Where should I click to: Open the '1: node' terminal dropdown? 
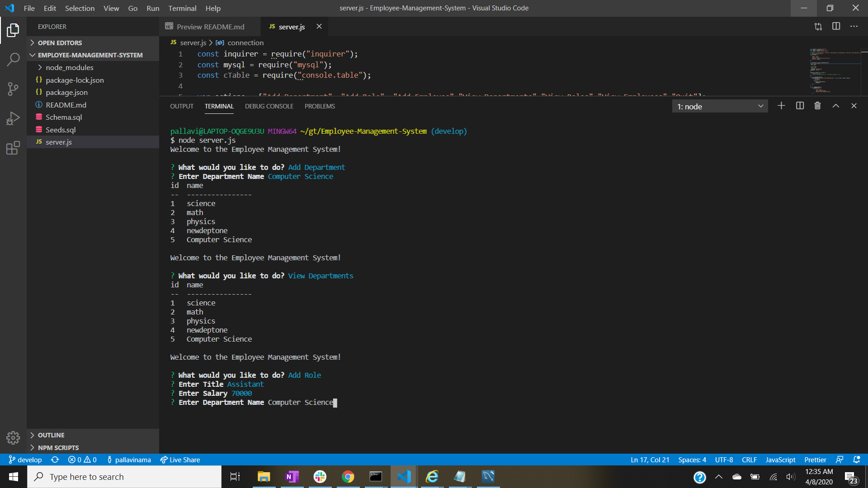[719, 106]
